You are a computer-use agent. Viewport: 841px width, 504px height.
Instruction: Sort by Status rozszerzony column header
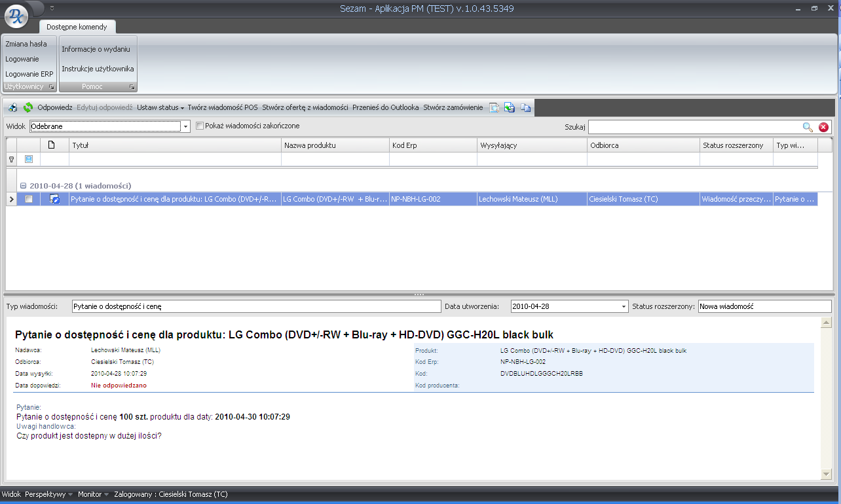pyautogui.click(x=736, y=145)
